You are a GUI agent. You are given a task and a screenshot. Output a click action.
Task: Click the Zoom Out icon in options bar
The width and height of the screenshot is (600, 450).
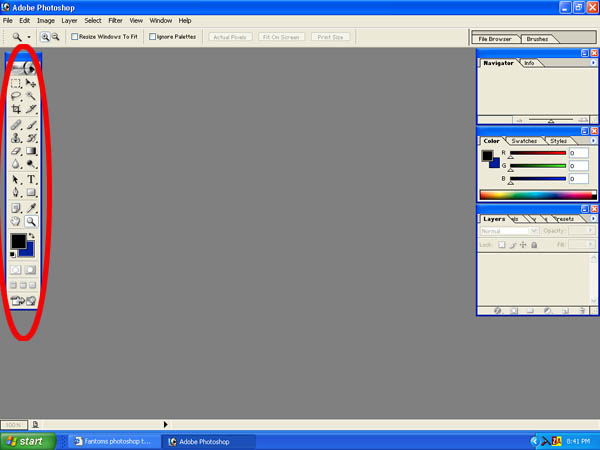coord(55,36)
